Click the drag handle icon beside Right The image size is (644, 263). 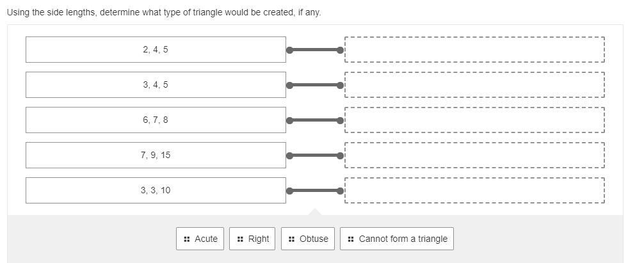(x=240, y=239)
